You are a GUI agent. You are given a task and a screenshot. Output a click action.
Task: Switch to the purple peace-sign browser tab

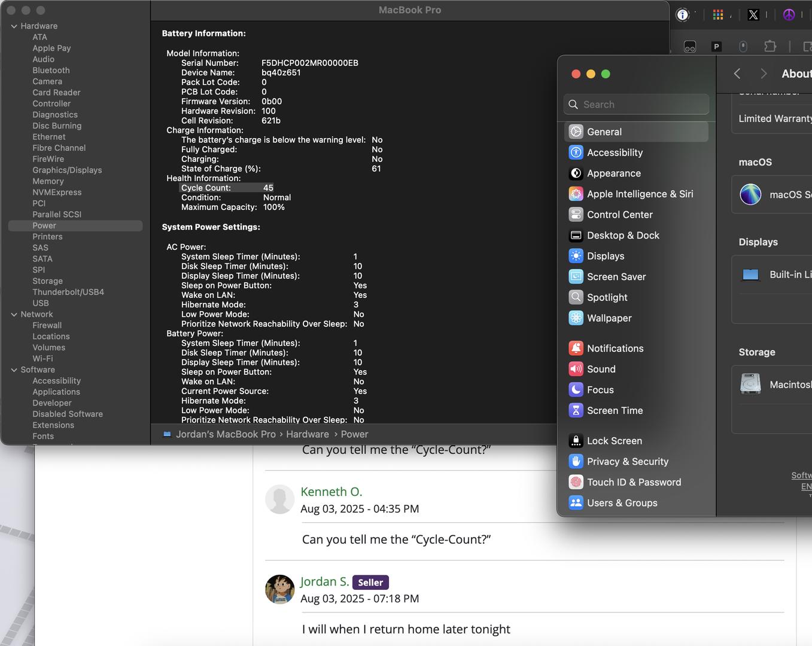coord(789,15)
